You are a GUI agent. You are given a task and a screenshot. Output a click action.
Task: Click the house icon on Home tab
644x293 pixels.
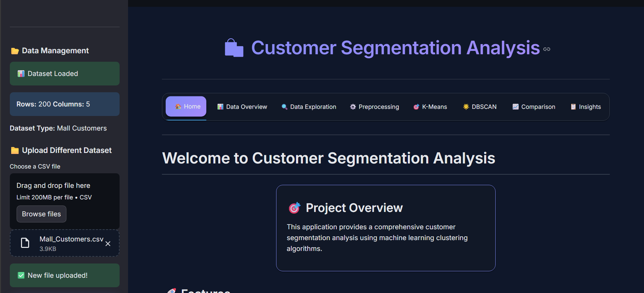178,106
